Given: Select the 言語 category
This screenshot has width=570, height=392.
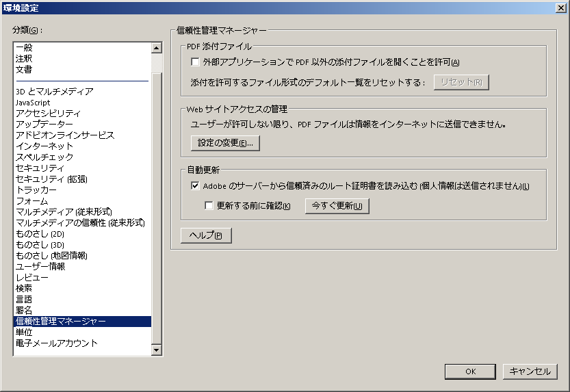Looking at the screenshot, I should click(83, 300).
